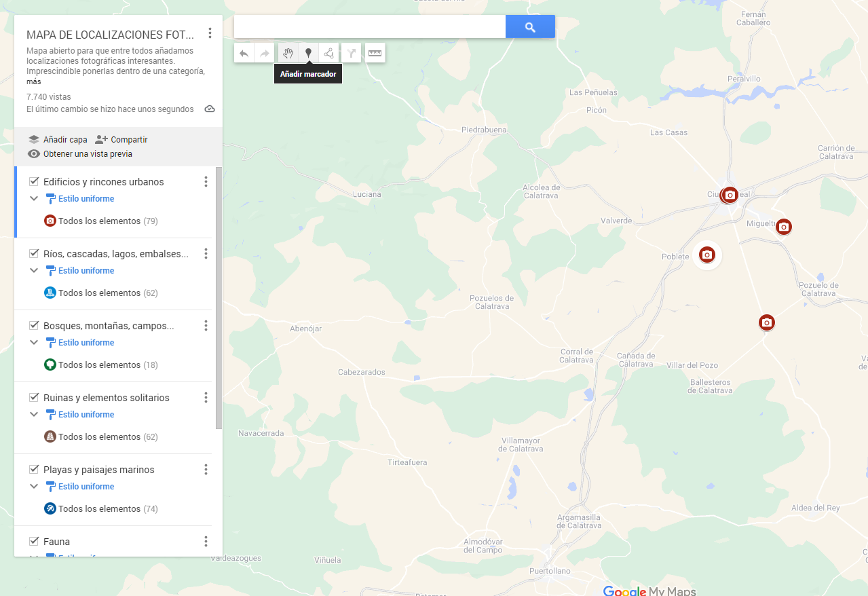The width and height of the screenshot is (868, 596).
Task: Open Estilo uniforme for Edificios layer
Action: click(x=80, y=199)
